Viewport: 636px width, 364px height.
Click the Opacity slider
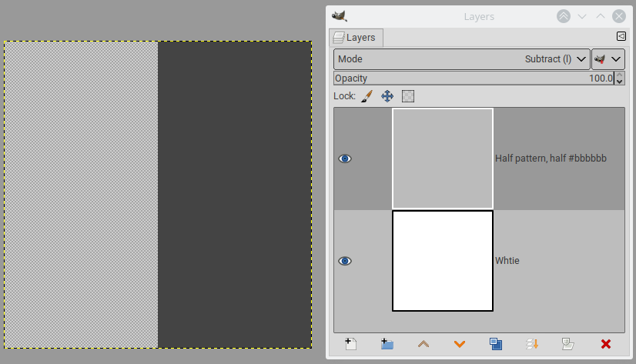[x=474, y=78]
